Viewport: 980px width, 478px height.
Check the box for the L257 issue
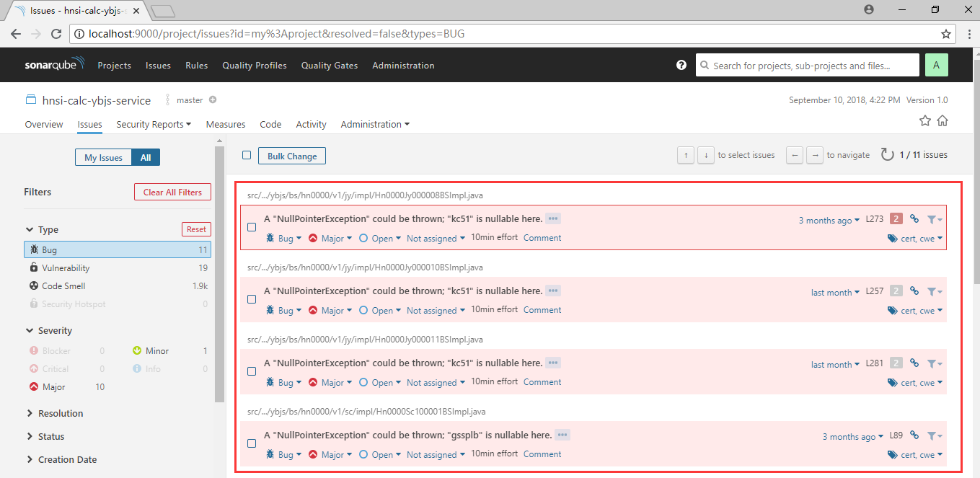point(252,299)
